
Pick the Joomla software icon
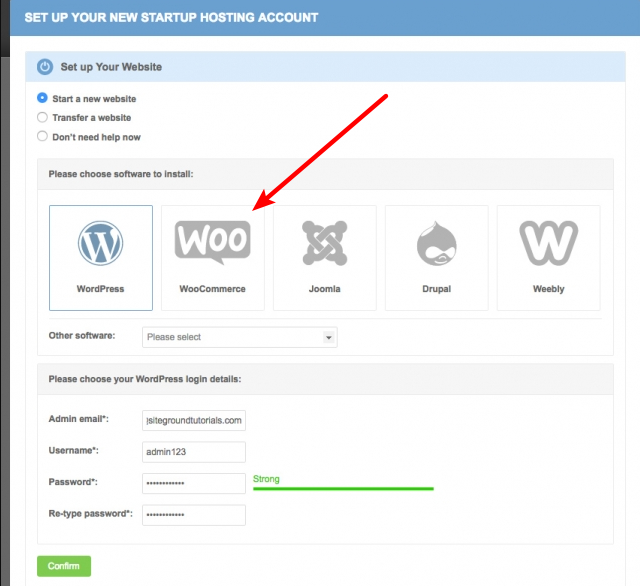pyautogui.click(x=324, y=243)
